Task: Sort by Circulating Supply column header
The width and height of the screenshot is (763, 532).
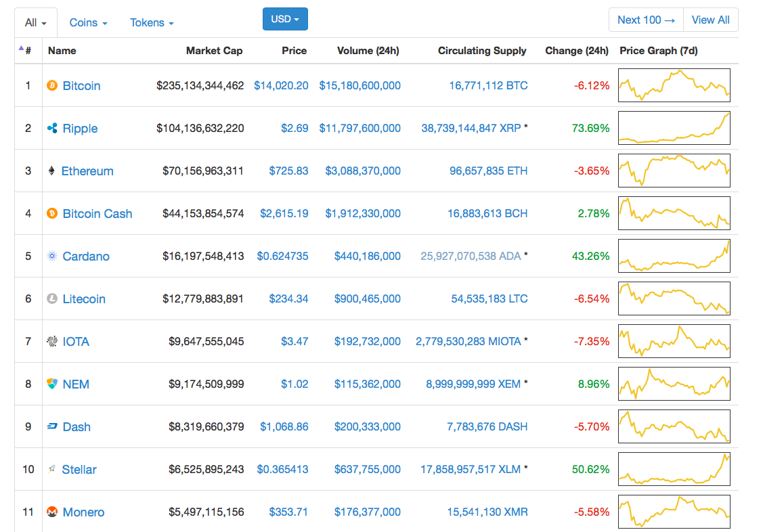Action: point(482,51)
